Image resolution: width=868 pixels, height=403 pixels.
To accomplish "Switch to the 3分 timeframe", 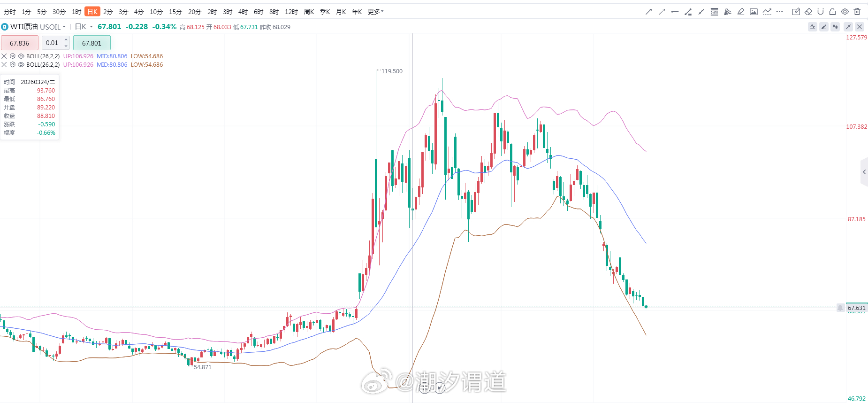I will (x=123, y=12).
